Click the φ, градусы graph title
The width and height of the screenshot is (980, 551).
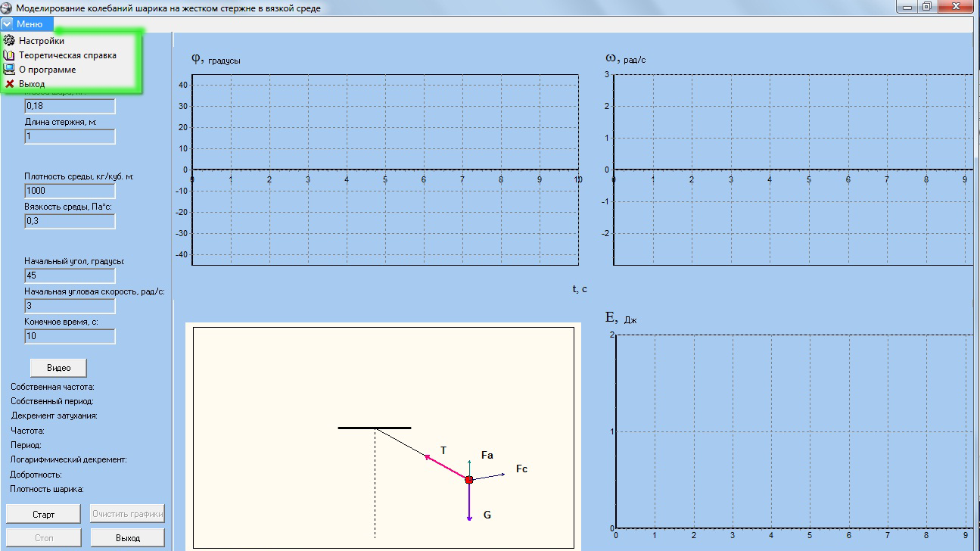(216, 59)
